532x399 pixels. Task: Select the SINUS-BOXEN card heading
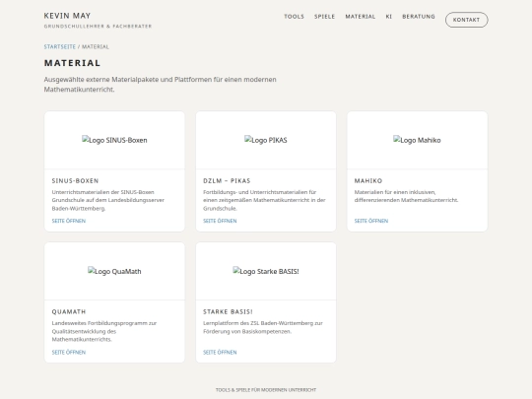pos(75,181)
